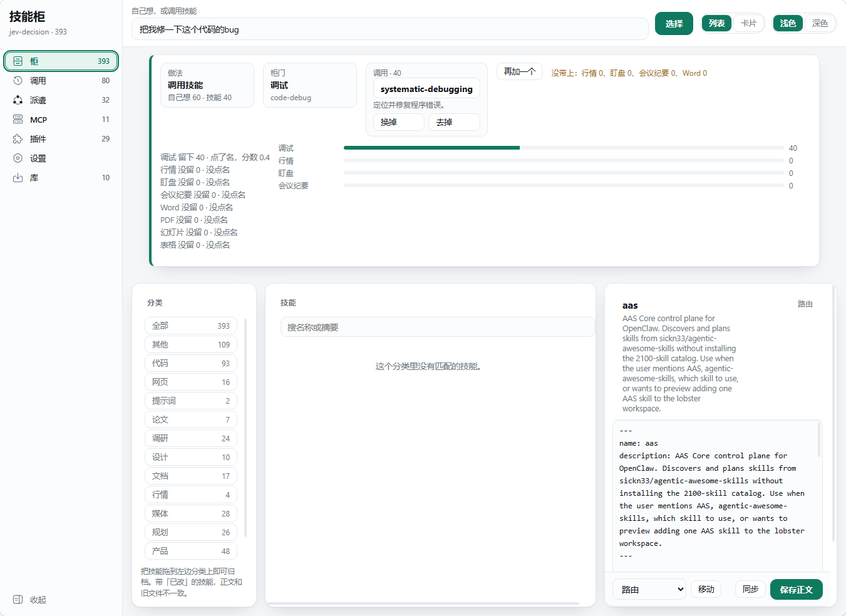Select the 网页 category with 16
This screenshot has height=616, width=846.
(191, 382)
